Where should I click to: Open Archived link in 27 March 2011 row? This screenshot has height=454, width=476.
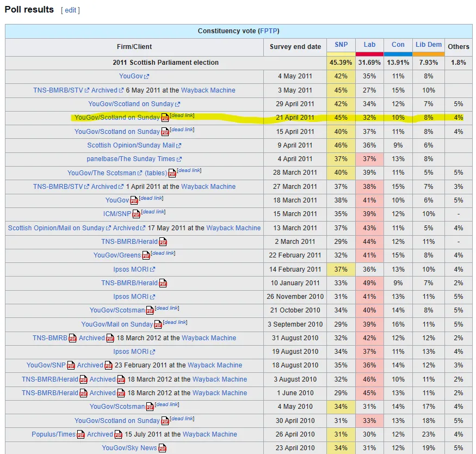tap(104, 187)
